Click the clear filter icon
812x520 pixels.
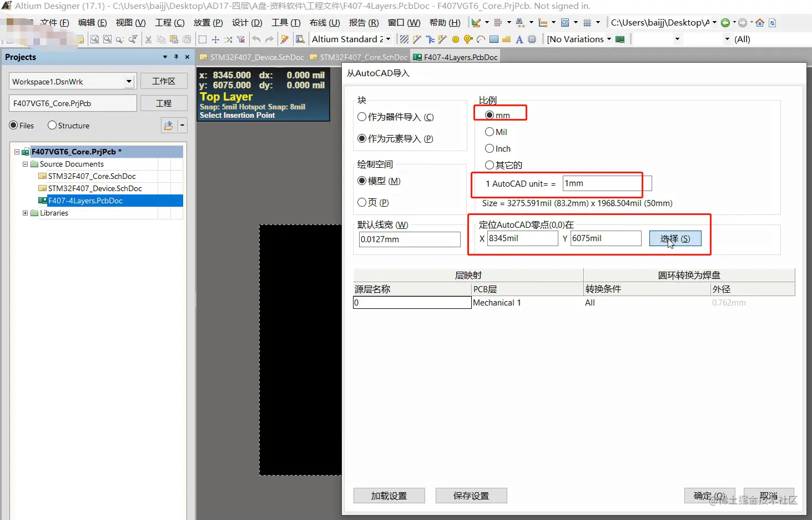241,39
